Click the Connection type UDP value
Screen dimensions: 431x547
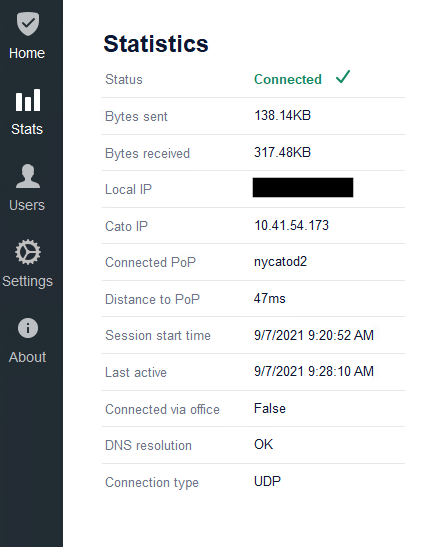(x=267, y=481)
